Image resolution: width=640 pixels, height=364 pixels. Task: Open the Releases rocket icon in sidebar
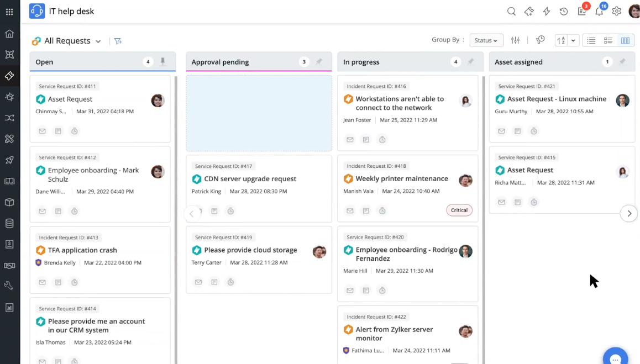[x=9, y=160]
